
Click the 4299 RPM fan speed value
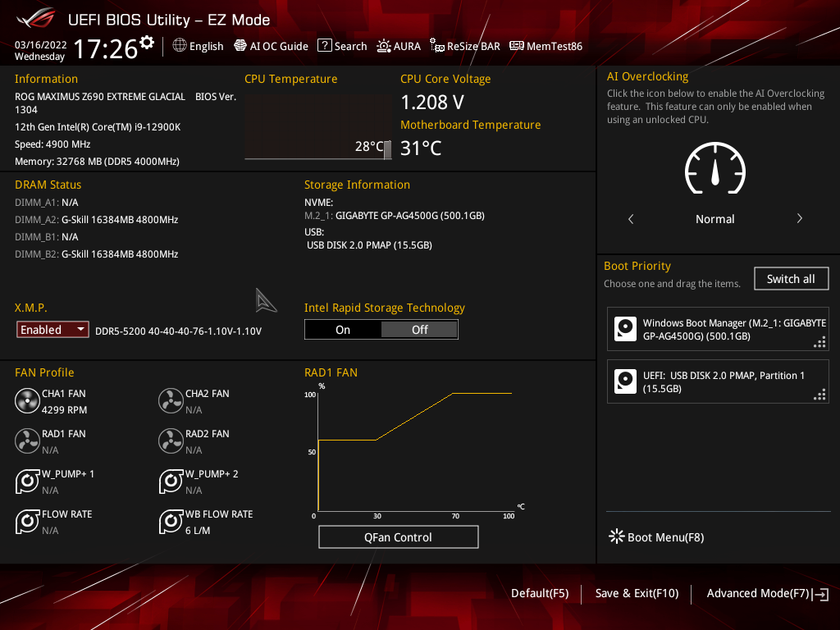point(64,410)
